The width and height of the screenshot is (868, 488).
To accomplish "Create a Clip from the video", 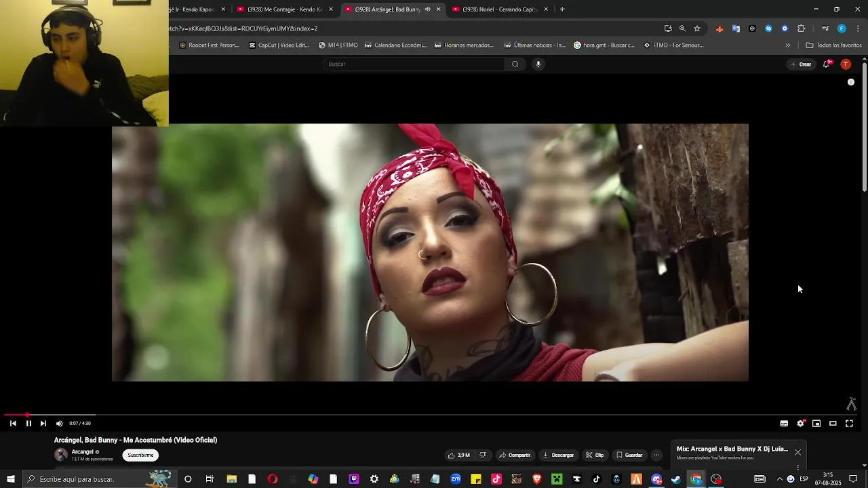I will point(595,455).
